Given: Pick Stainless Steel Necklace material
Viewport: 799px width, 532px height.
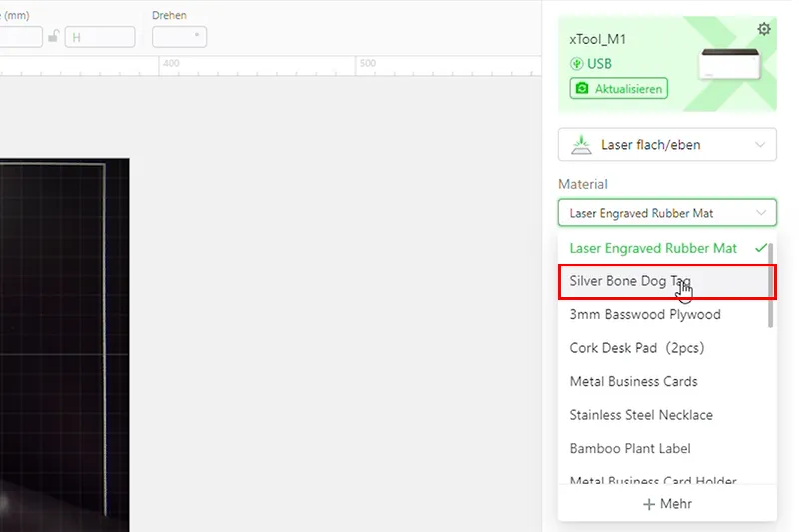Looking at the screenshot, I should (x=667, y=415).
